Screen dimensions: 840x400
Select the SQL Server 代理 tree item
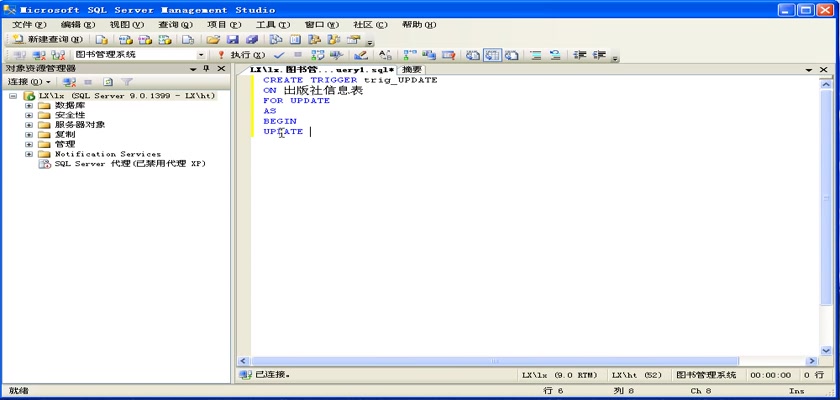click(130, 164)
